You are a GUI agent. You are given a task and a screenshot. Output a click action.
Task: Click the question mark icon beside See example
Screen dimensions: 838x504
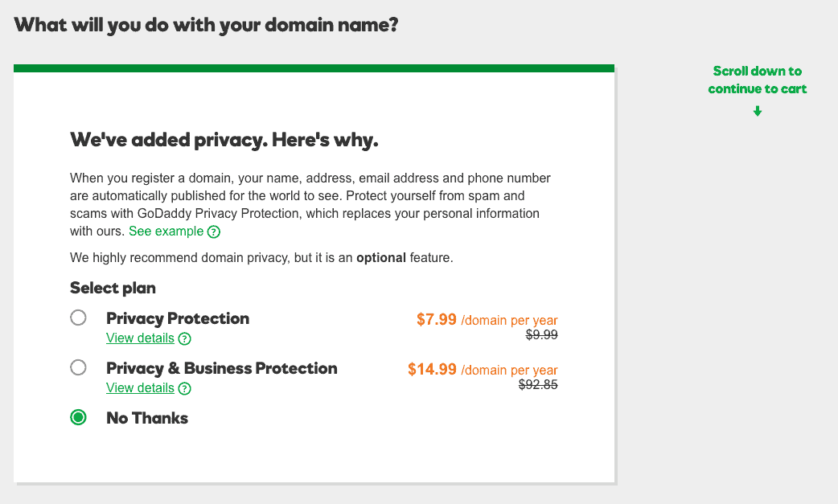(214, 232)
